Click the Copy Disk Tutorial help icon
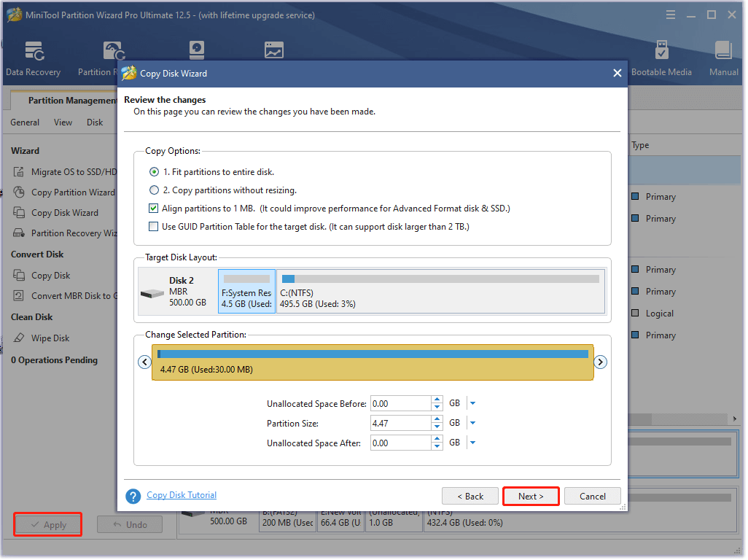Image resolution: width=748 pixels, height=560 pixels. click(x=133, y=497)
